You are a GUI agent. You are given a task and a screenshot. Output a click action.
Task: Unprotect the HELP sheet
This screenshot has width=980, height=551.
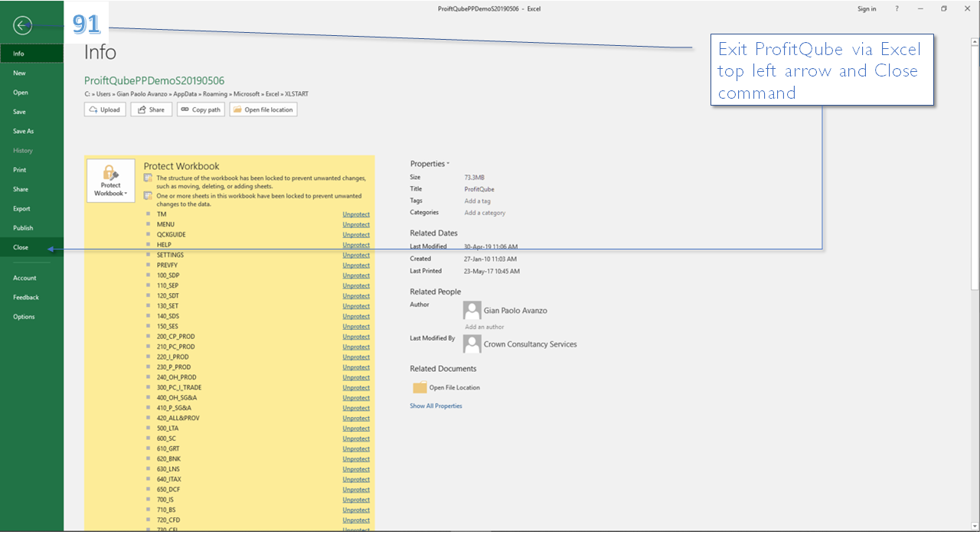pos(356,245)
